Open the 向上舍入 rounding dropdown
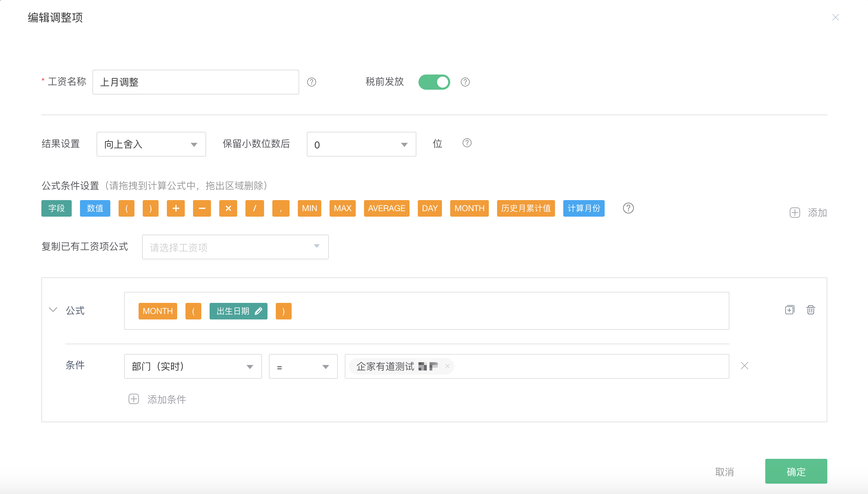868x494 pixels. [151, 144]
